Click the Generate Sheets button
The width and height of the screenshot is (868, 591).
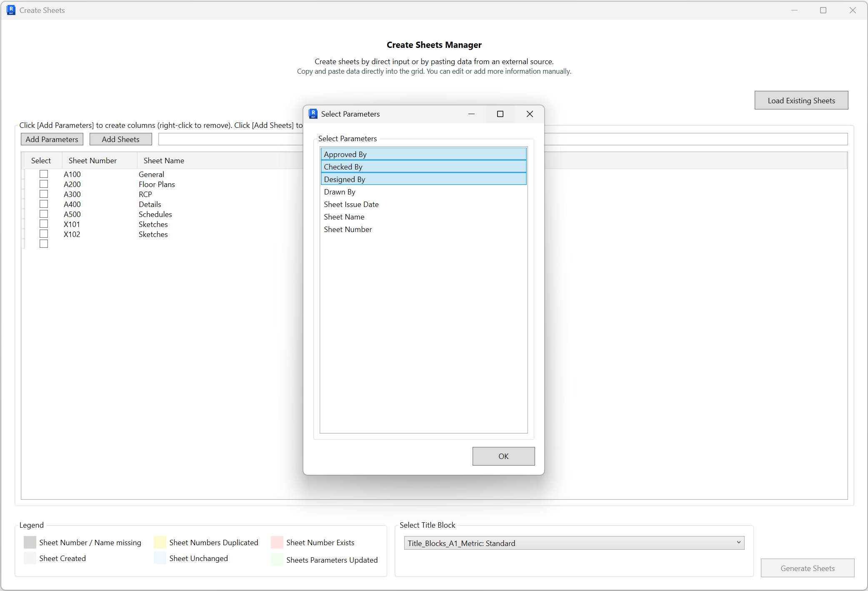point(807,568)
